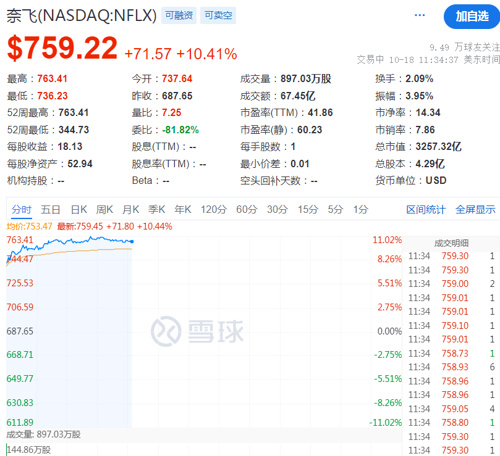Switch to the 1分 chart tab
500x456 pixels.
pyautogui.click(x=361, y=210)
